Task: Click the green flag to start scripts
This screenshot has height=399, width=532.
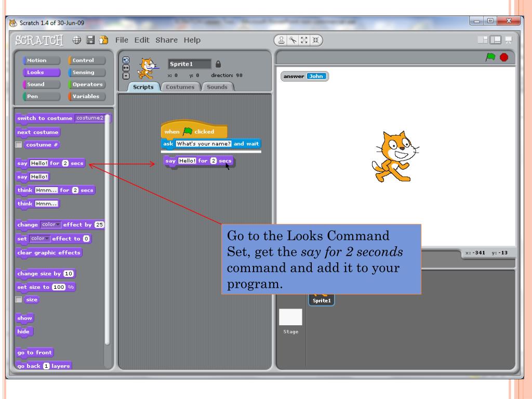Action: tap(490, 57)
